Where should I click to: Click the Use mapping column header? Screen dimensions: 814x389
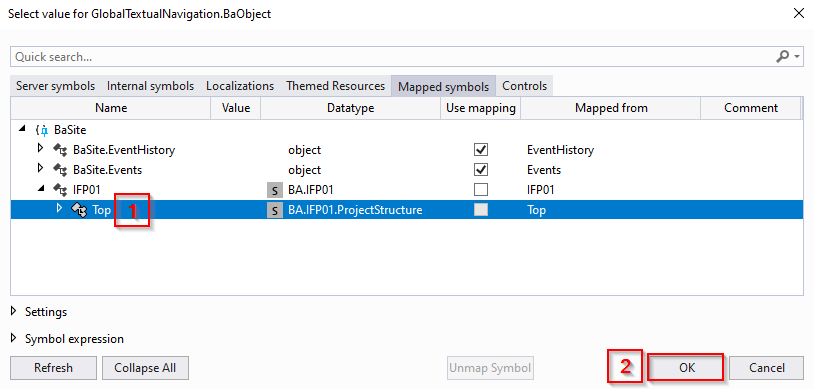(481, 108)
